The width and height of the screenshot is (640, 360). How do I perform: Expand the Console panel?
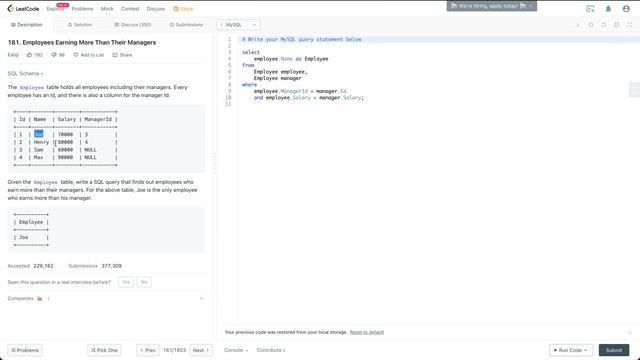(x=236, y=350)
